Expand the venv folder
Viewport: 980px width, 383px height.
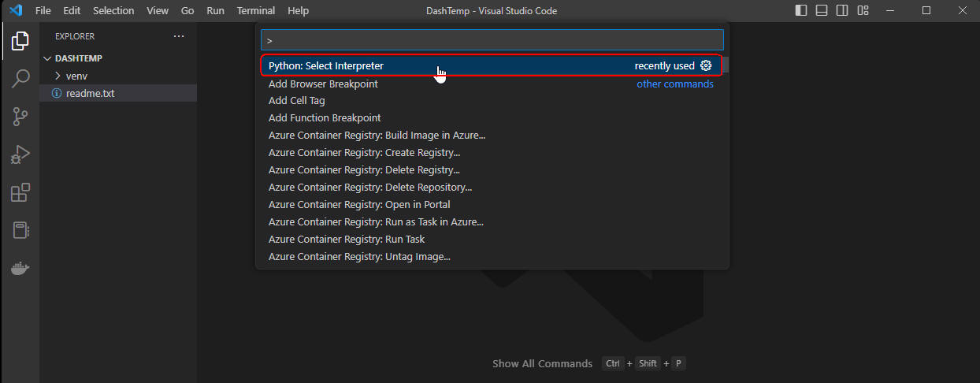click(x=118, y=76)
